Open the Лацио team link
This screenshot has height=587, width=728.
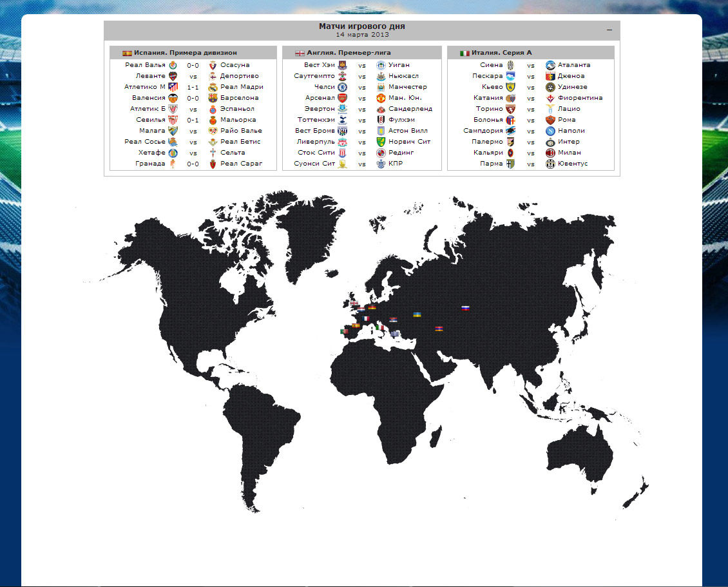[x=569, y=109]
